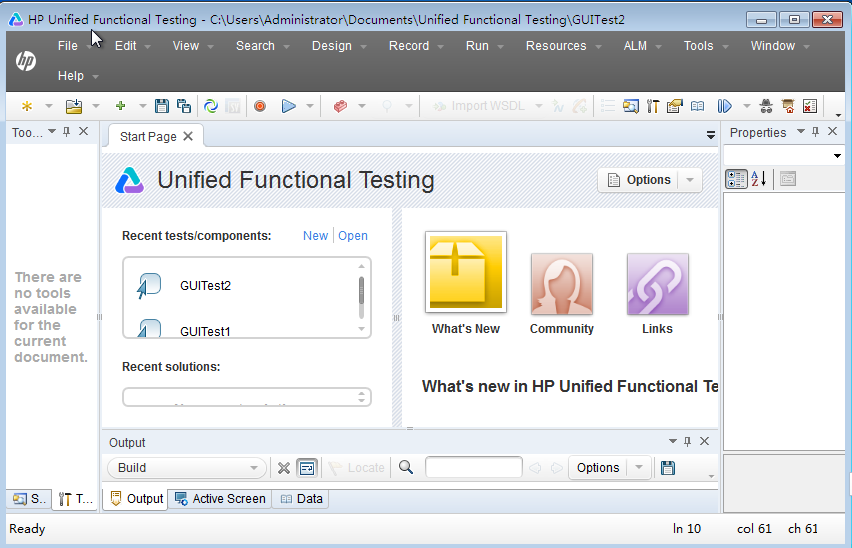Open the Properties pane toolbar icon
This screenshot has width=852, height=548.
(675, 106)
